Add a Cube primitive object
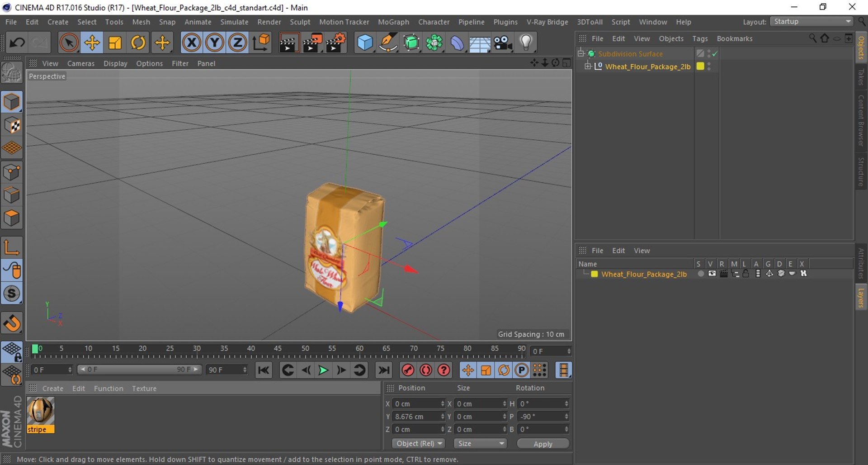The height and width of the screenshot is (465, 868). 365,43
